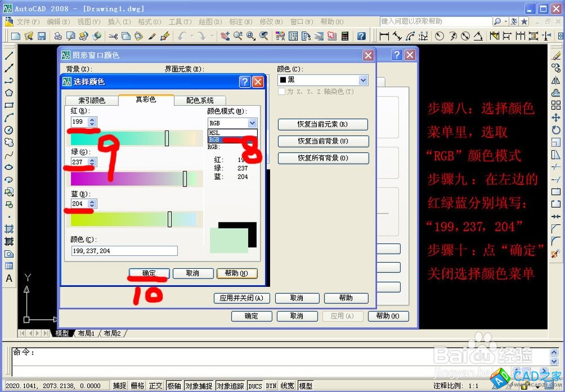565x392 pixels.
Task: Click 确定 in the 选择颜色 dialog
Action: tap(149, 273)
